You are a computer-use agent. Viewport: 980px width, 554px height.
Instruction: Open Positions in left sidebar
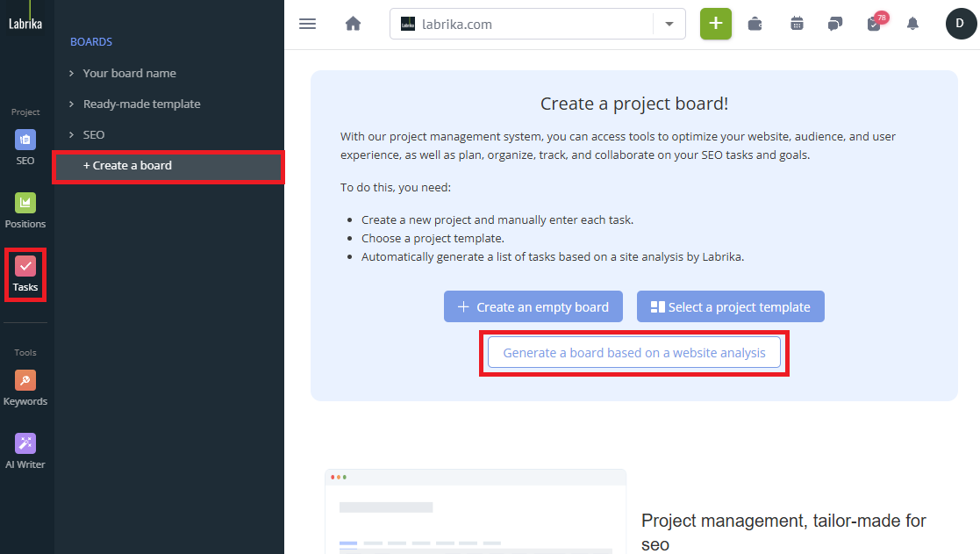point(25,211)
